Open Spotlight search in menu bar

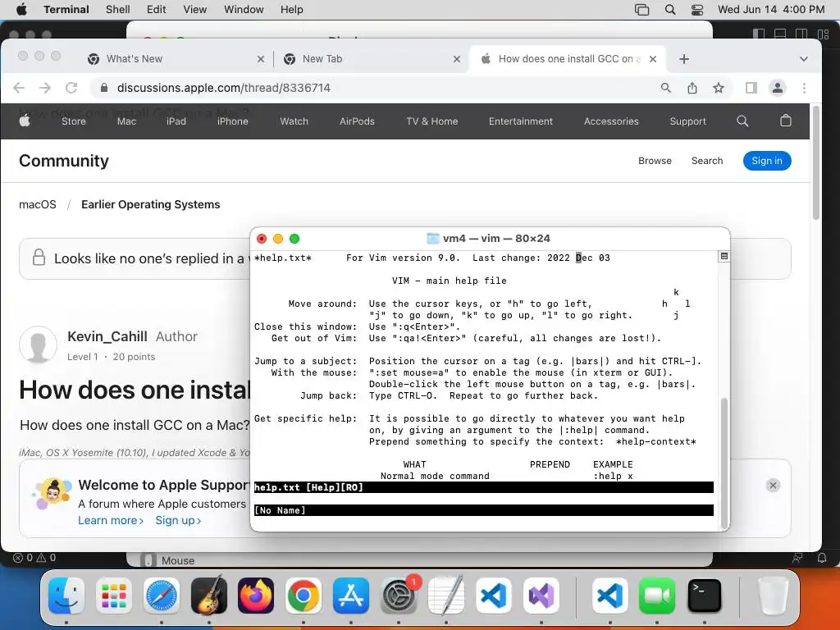coord(670,10)
